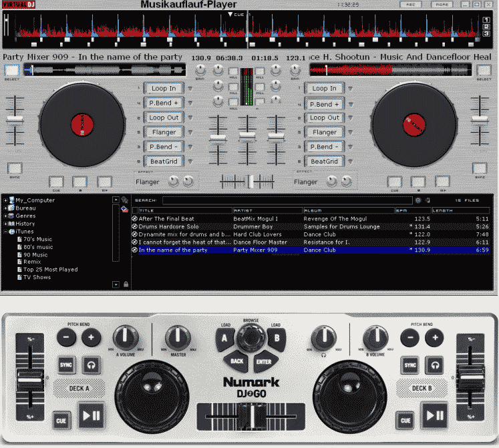Hit the SYNC button on Numark Deck A
499x448 pixels.
(66, 365)
